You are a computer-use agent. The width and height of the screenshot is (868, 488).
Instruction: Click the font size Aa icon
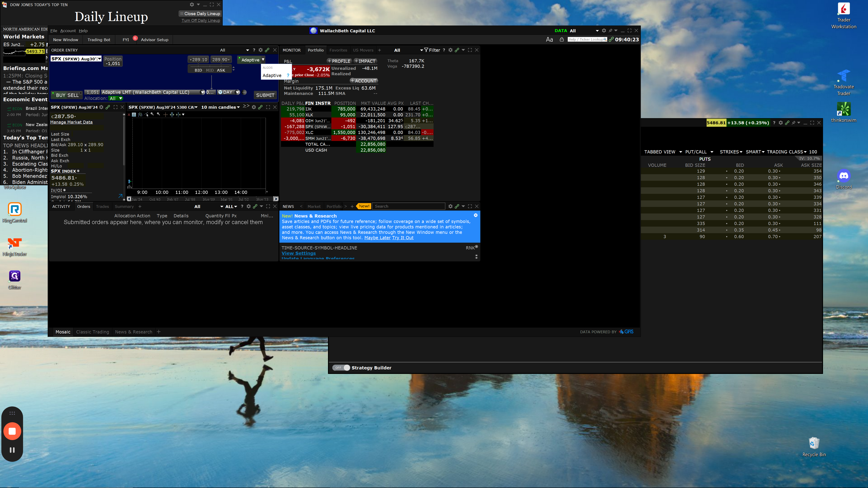549,39
